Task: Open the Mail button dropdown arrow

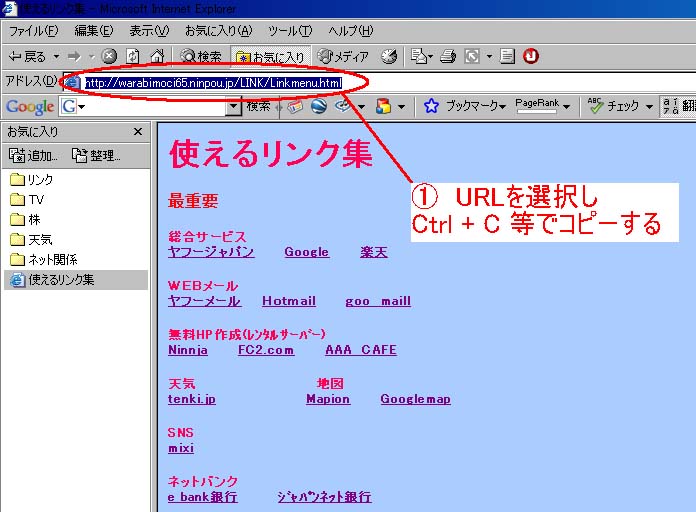Action: 430,57
